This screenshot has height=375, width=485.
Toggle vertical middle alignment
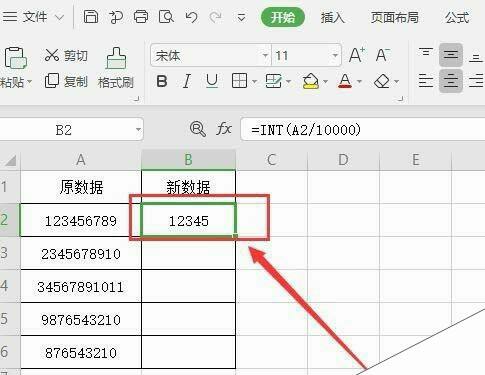click(451, 54)
